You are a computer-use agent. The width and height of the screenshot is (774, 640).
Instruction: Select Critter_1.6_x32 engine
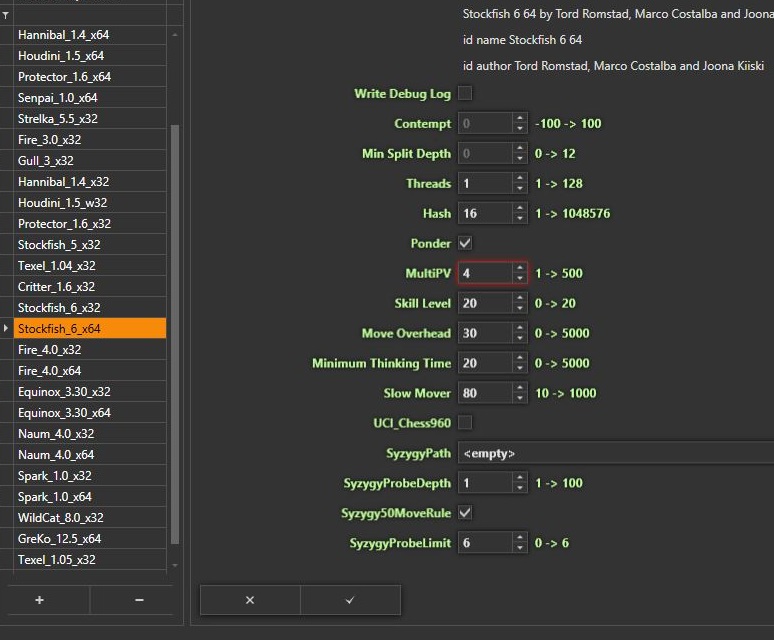click(90, 286)
